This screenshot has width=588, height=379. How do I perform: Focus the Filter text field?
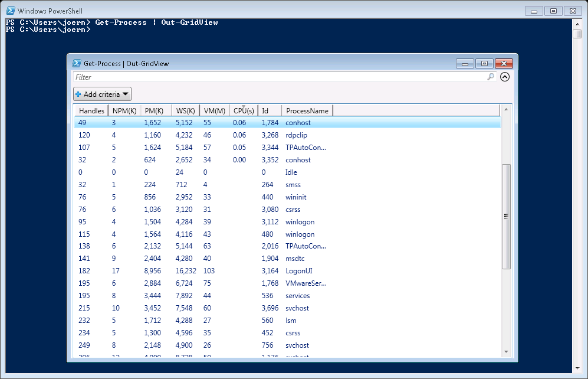284,77
